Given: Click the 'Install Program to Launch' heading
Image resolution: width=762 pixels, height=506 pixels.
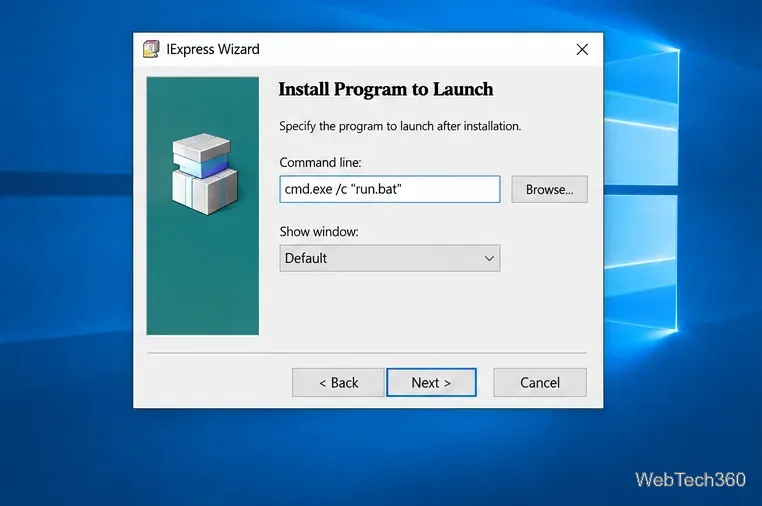Looking at the screenshot, I should click(386, 89).
